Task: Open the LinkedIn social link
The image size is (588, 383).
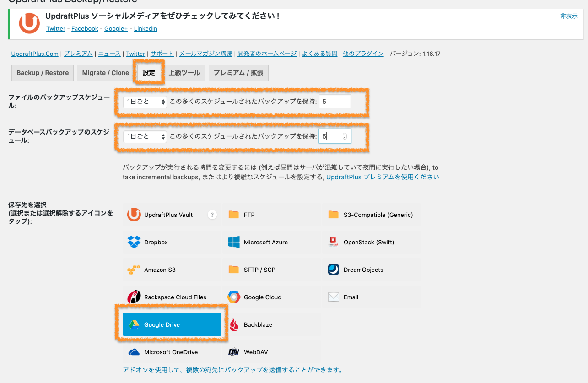Action: 146,28
